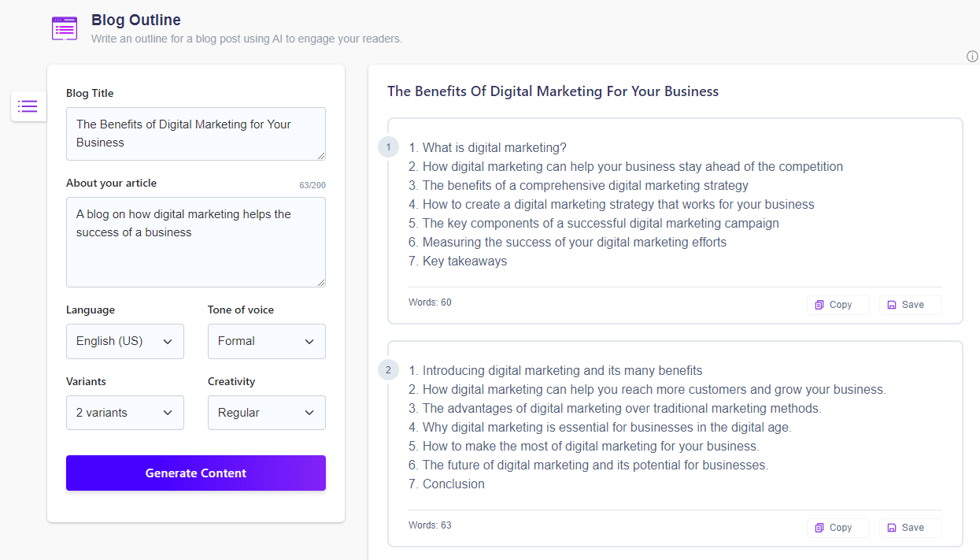Click 'Conclusion' in the second variant outline
The width and height of the screenshot is (980, 560).
pyautogui.click(x=446, y=484)
